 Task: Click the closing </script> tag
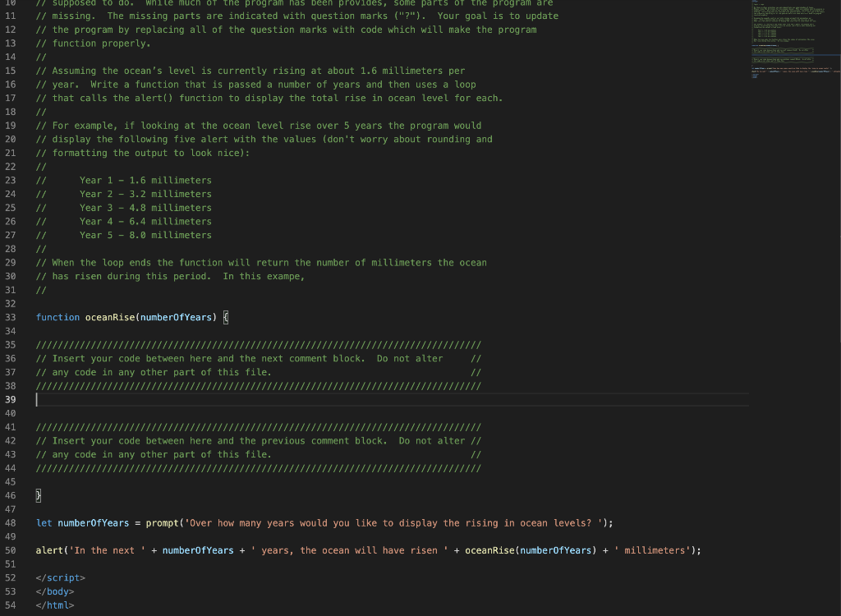[x=61, y=578]
